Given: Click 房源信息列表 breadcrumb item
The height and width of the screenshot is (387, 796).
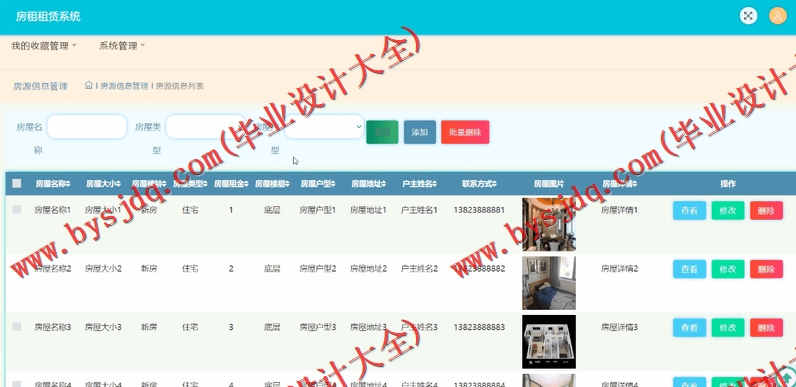Looking at the screenshot, I should [x=180, y=86].
